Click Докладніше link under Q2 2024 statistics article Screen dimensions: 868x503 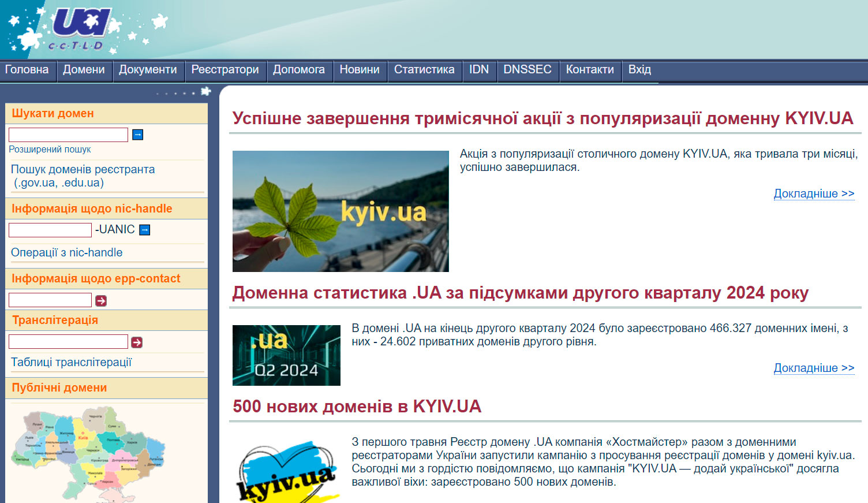coord(814,368)
